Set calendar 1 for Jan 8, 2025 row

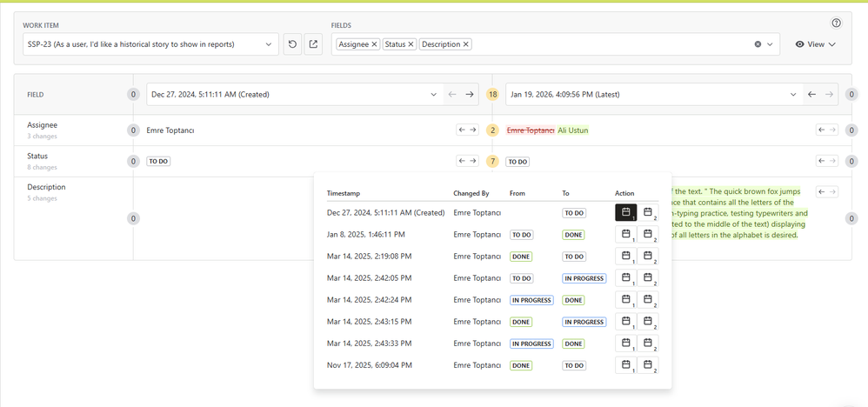pyautogui.click(x=626, y=235)
